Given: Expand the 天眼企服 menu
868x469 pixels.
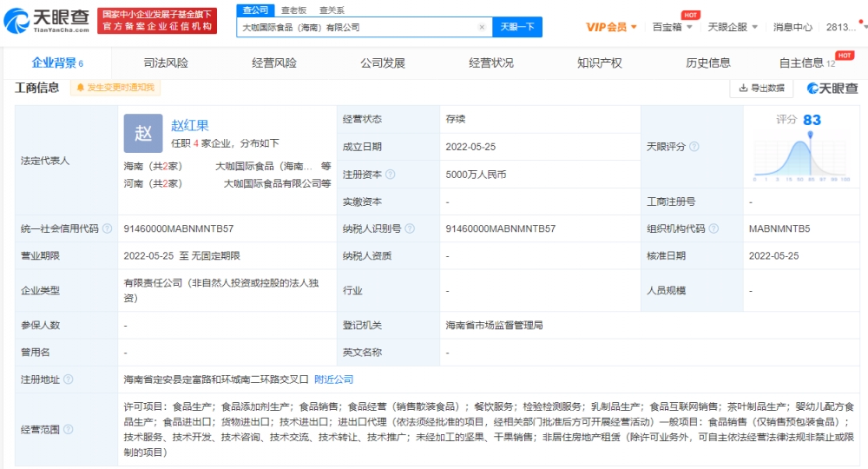Looking at the screenshot, I should tap(733, 27).
